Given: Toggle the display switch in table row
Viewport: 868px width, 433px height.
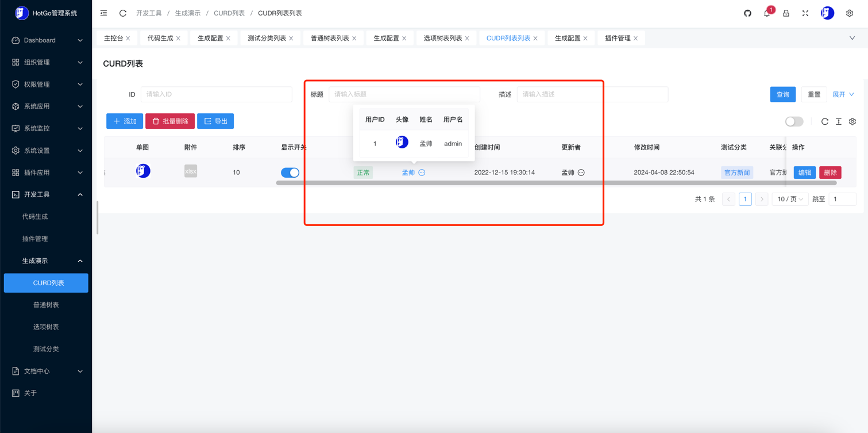Looking at the screenshot, I should pyautogui.click(x=290, y=173).
